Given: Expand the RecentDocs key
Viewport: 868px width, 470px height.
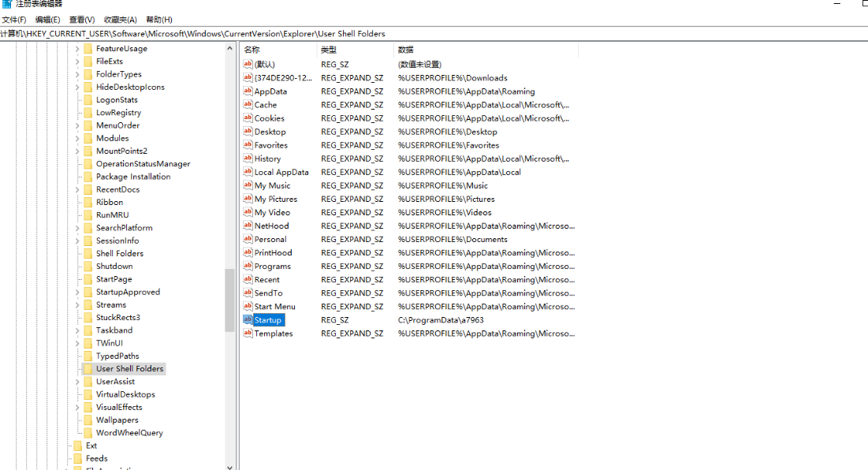Looking at the screenshot, I should 77,189.
